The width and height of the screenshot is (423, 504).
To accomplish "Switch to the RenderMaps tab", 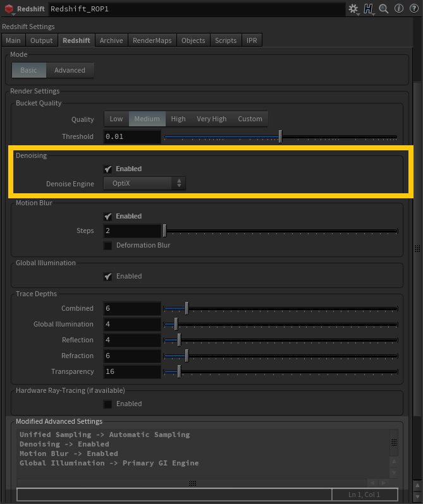I will tap(152, 40).
